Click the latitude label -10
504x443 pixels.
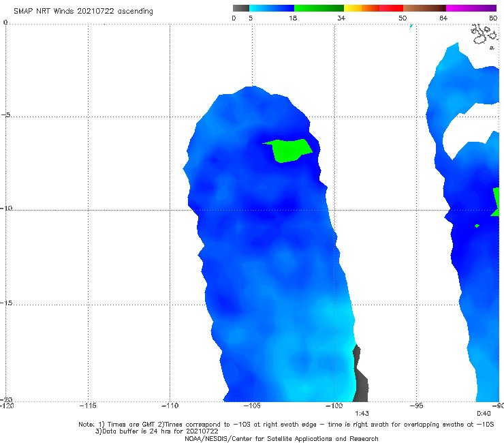pyautogui.click(x=6, y=208)
